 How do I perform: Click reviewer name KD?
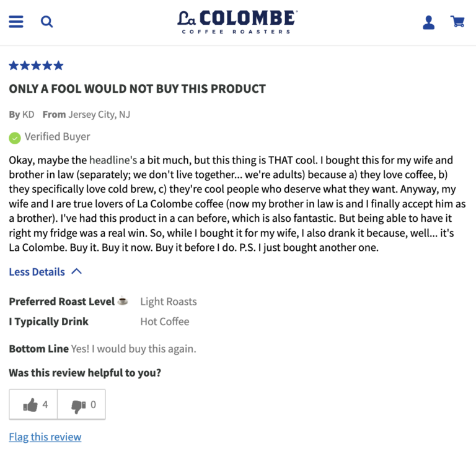click(x=29, y=115)
